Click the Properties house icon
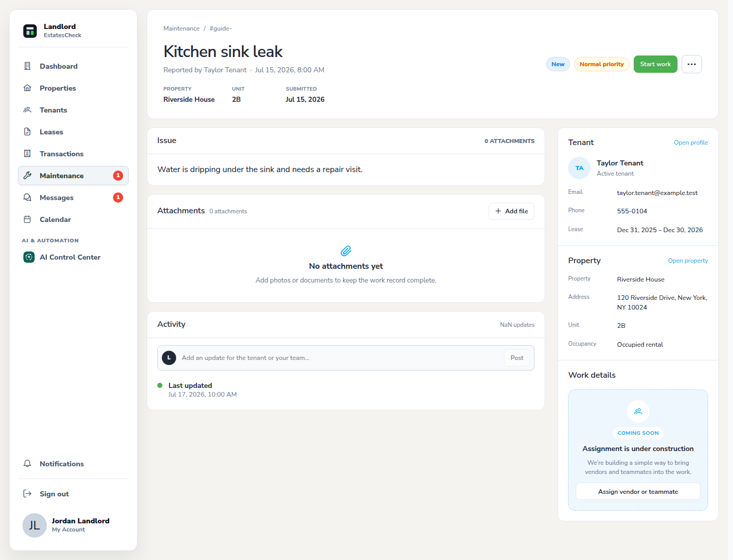Viewport: 733px width, 560px height. tap(27, 88)
